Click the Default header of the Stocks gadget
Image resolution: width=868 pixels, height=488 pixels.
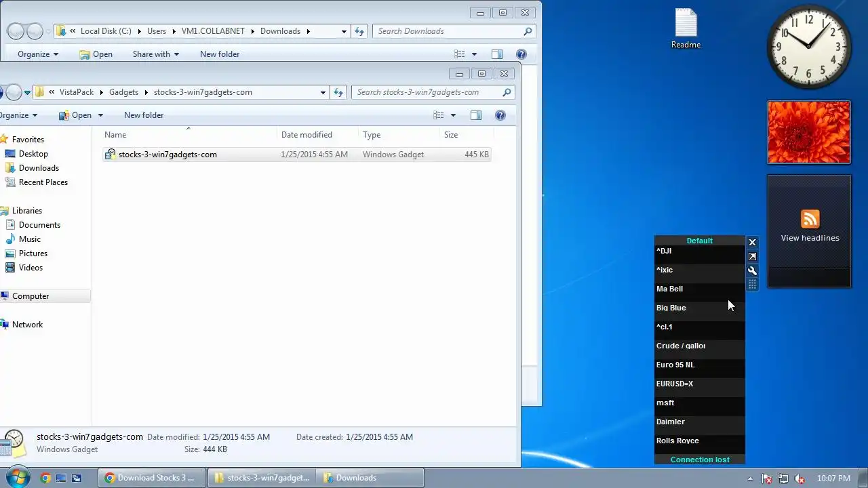(699, 241)
